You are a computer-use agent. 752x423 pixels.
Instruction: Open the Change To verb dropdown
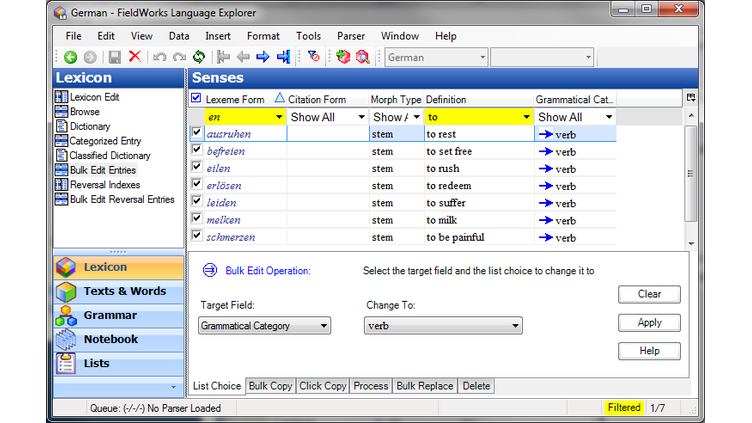[x=443, y=326]
